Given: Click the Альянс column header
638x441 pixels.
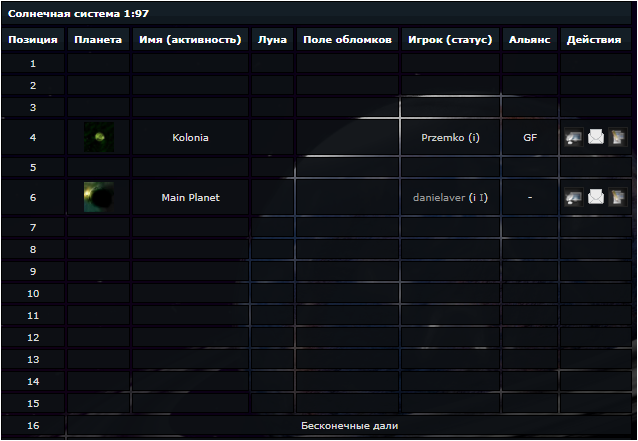Looking at the screenshot, I should coord(530,39).
